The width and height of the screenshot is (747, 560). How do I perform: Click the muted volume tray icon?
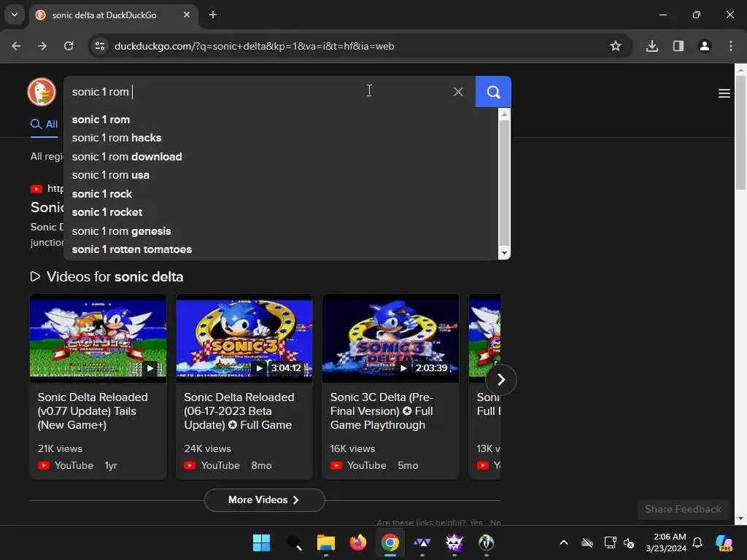pos(629,542)
